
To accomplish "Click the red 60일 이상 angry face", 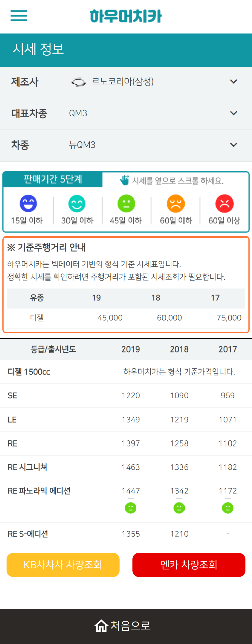I will point(225,204).
